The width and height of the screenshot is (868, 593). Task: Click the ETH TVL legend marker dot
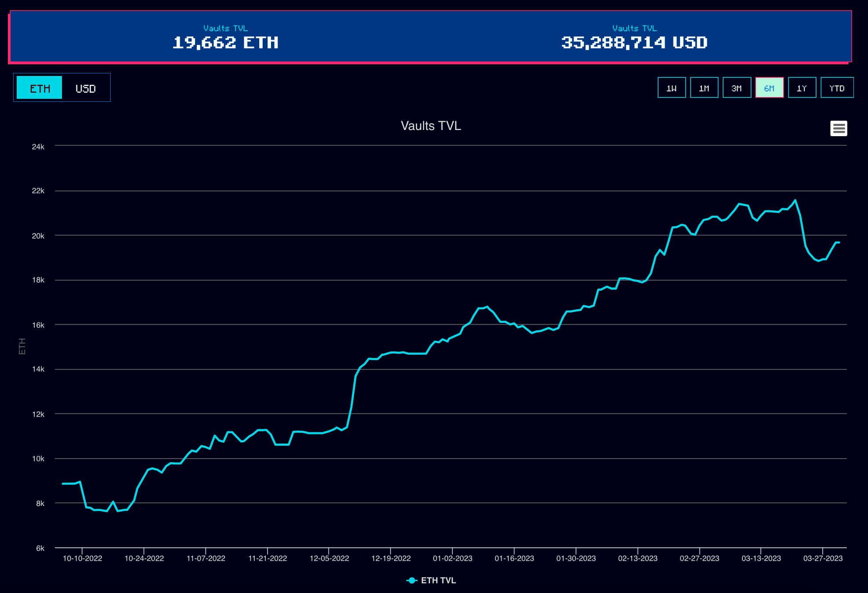coord(412,580)
